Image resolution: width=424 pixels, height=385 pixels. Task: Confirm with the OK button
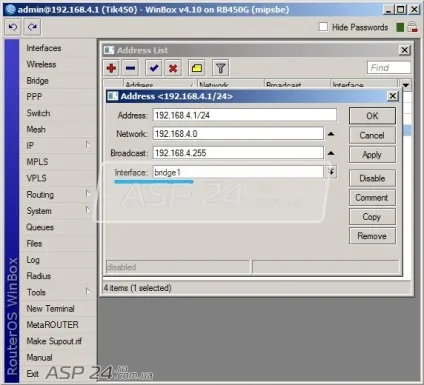372,116
